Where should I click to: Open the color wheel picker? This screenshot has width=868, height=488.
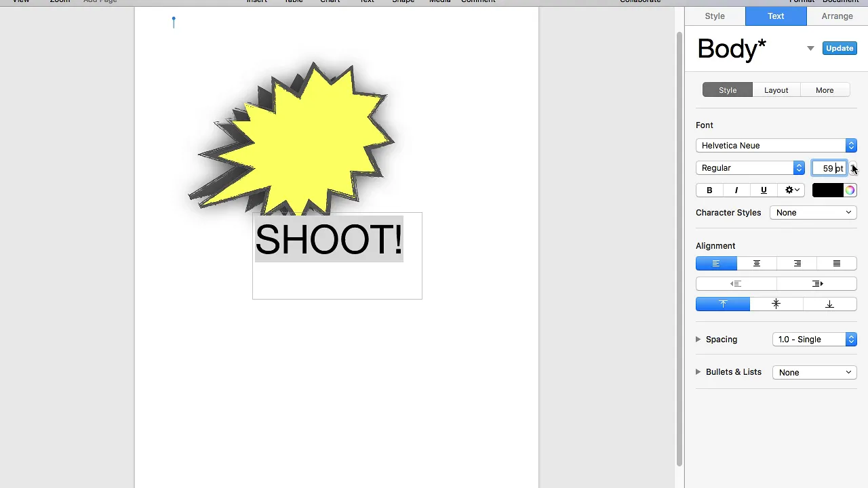coord(850,190)
